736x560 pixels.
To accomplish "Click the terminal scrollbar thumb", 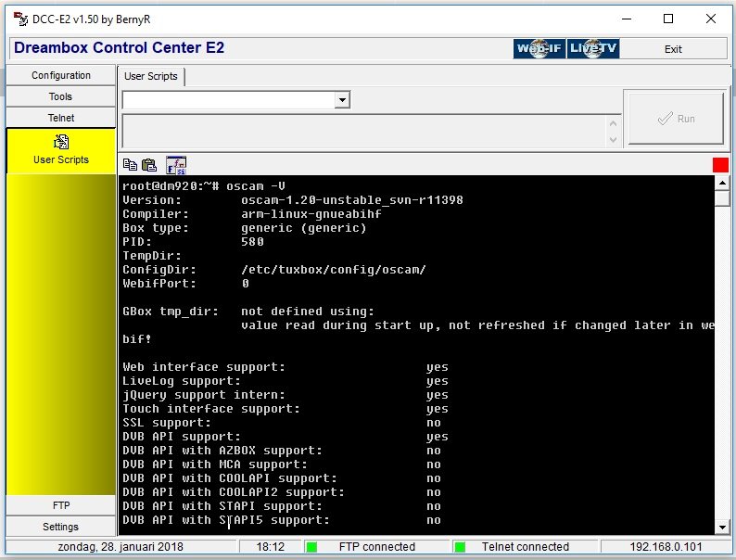I will click(x=722, y=198).
